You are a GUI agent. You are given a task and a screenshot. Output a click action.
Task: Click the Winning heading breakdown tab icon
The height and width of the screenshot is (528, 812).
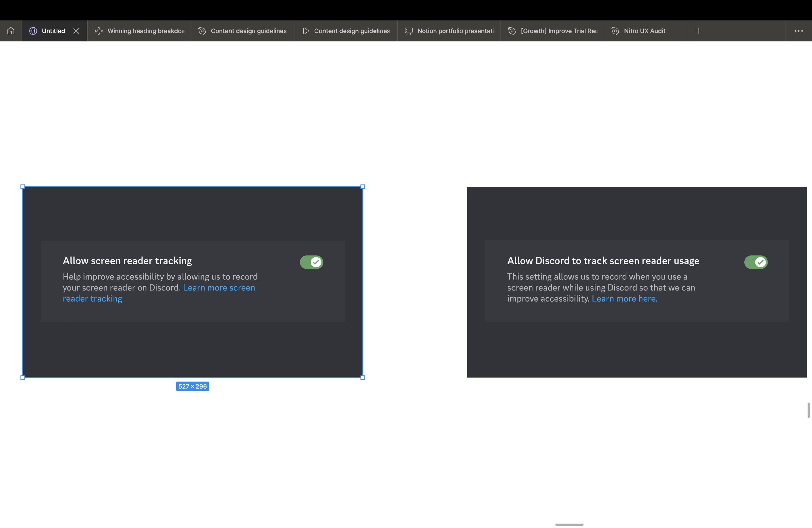[99, 31]
